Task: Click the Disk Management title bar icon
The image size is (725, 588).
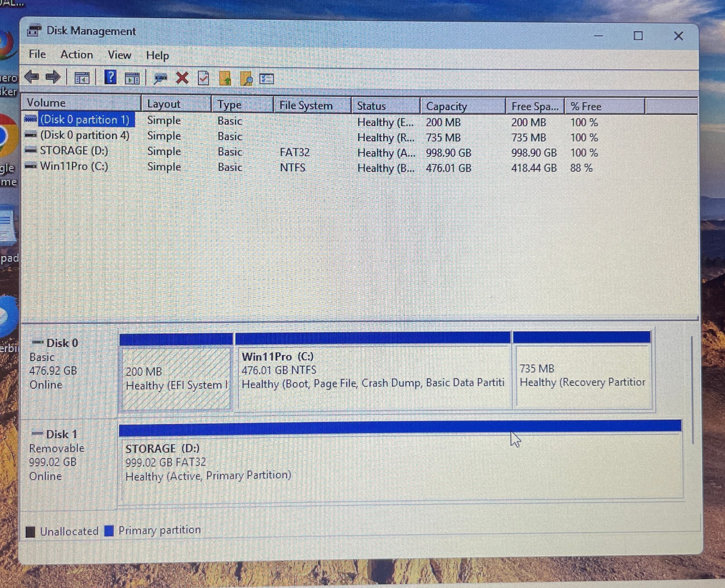Action: pos(34,31)
